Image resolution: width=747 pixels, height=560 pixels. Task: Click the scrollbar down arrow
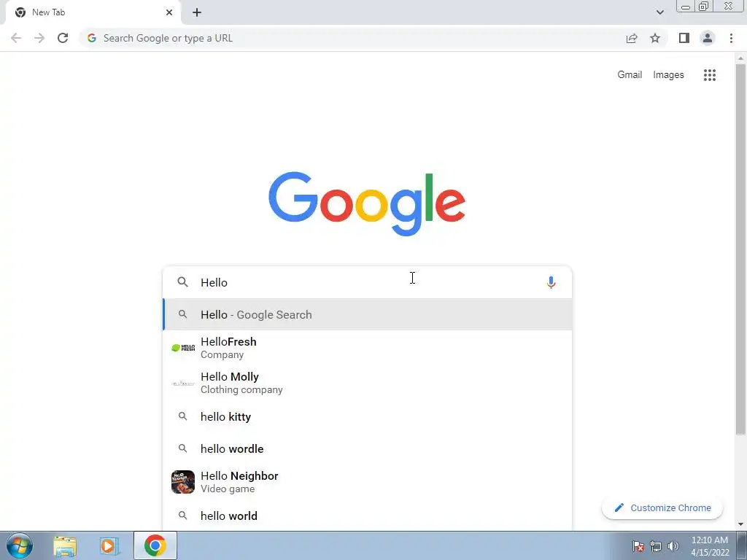point(740,524)
